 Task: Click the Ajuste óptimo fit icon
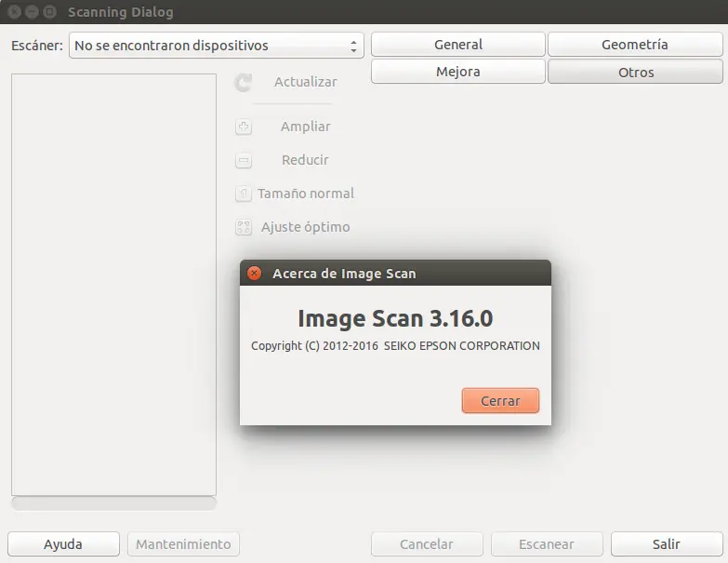(244, 227)
